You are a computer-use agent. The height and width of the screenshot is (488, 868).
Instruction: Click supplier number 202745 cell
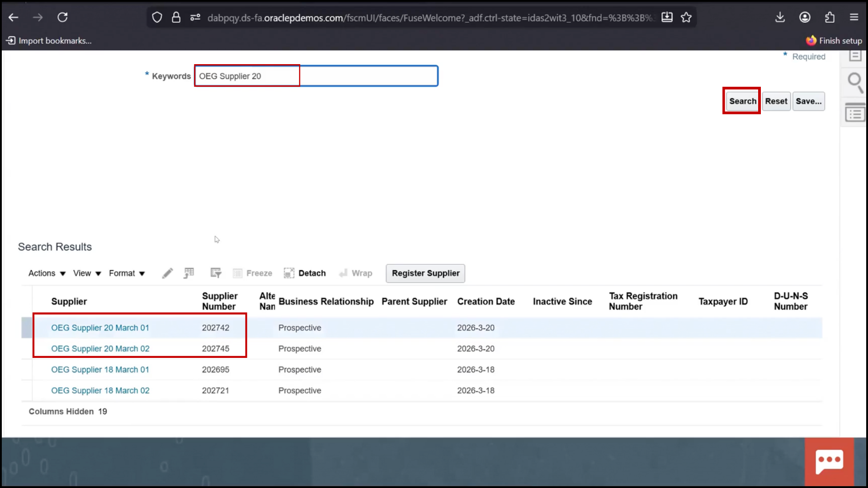(216, 349)
